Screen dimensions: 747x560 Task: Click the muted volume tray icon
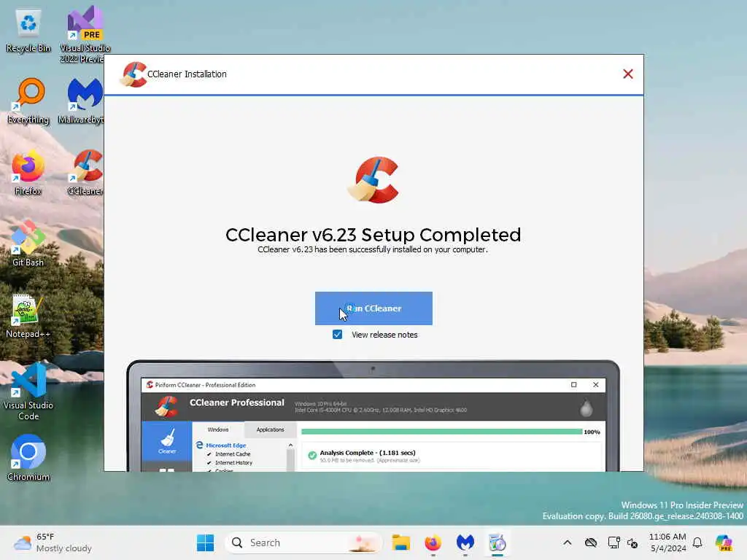[x=632, y=542]
